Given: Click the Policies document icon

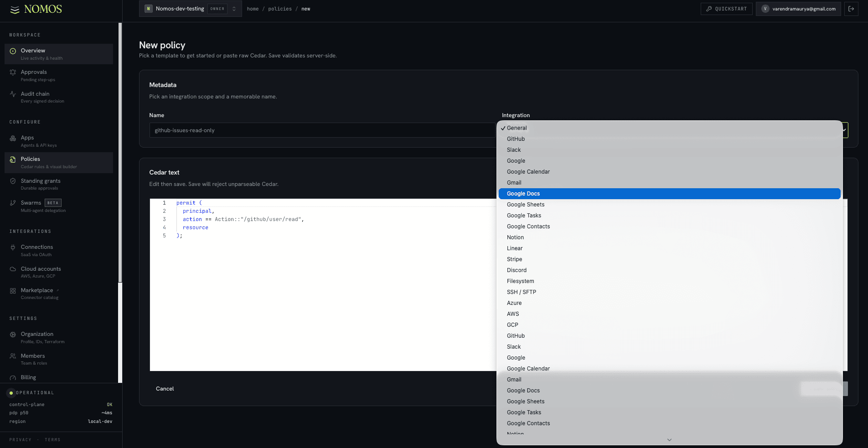Looking at the screenshot, I should [x=13, y=160].
